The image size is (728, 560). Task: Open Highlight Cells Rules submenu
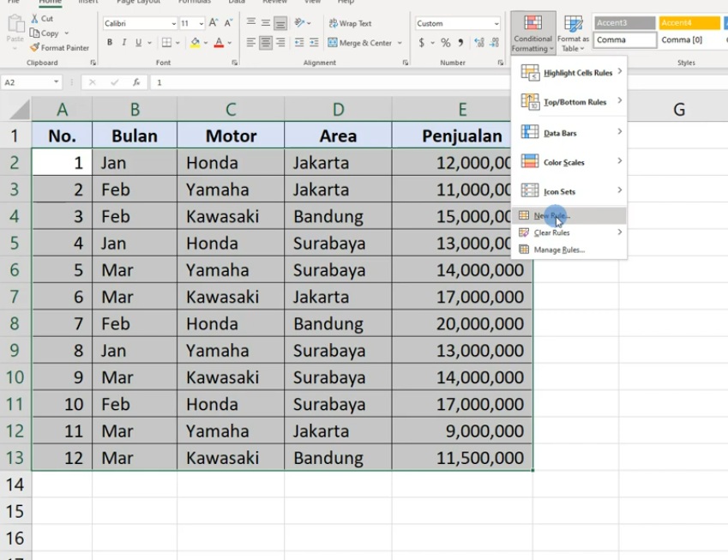tap(569, 72)
